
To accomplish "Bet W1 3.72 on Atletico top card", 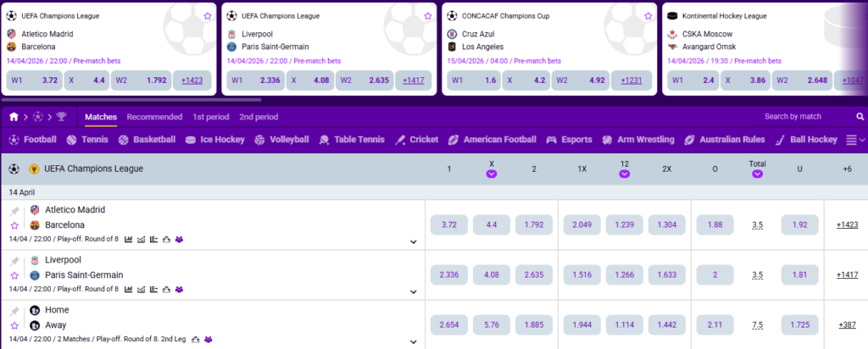I will click(34, 80).
